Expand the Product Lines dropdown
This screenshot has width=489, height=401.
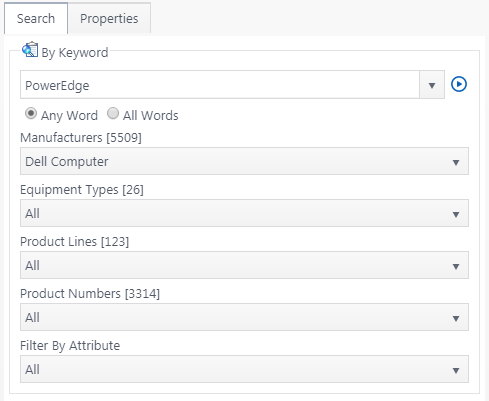[x=244, y=265]
